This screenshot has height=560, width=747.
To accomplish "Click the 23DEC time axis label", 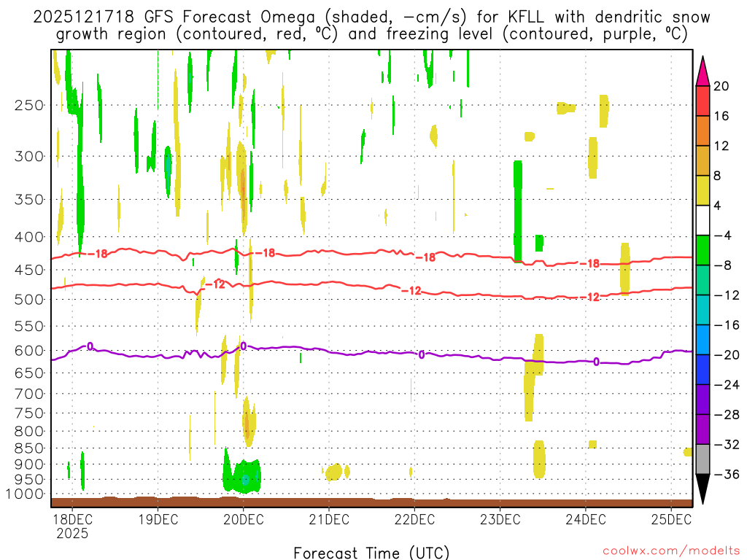I will (x=500, y=519).
